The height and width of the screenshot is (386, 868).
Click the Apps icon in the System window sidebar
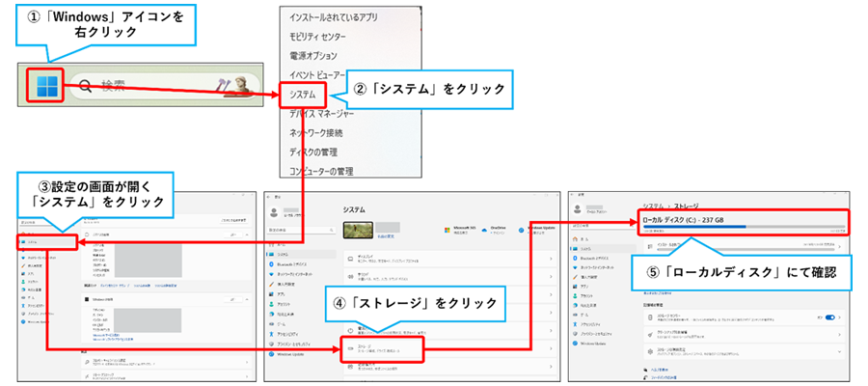271,294
